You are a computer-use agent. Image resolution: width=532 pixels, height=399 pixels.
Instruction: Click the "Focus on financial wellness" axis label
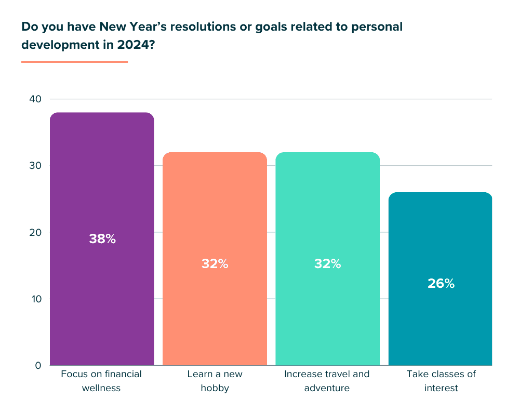pyautogui.click(x=101, y=381)
